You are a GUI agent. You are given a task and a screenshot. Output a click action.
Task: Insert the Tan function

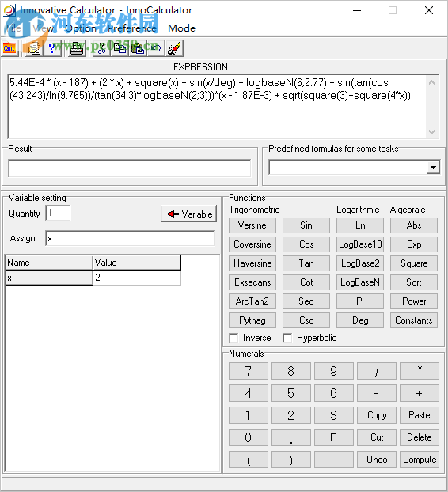pos(306,263)
